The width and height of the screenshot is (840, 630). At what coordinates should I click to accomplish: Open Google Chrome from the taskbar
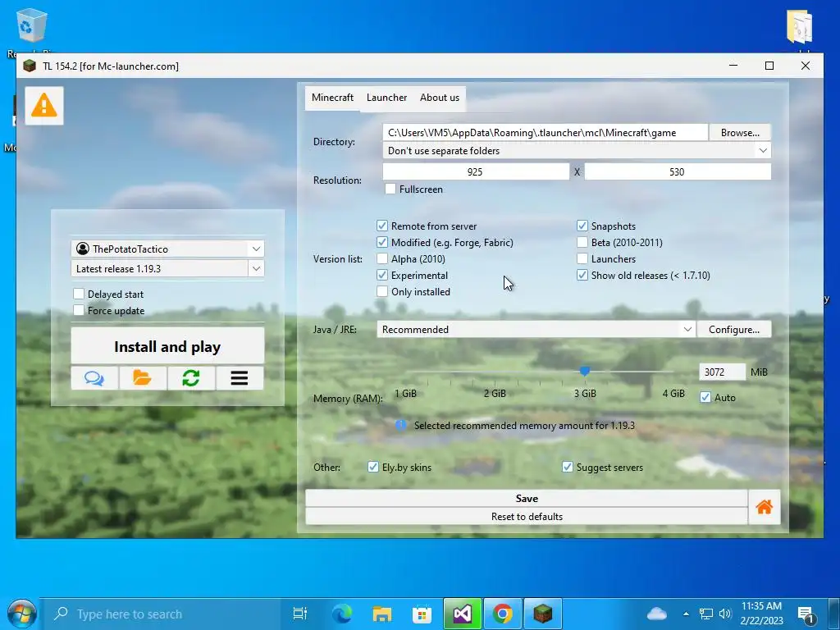pos(503,614)
